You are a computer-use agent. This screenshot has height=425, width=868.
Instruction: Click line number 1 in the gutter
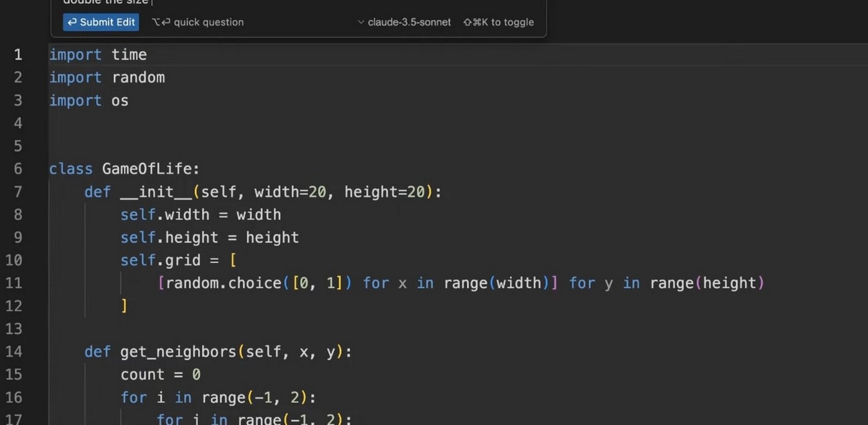[x=18, y=55]
